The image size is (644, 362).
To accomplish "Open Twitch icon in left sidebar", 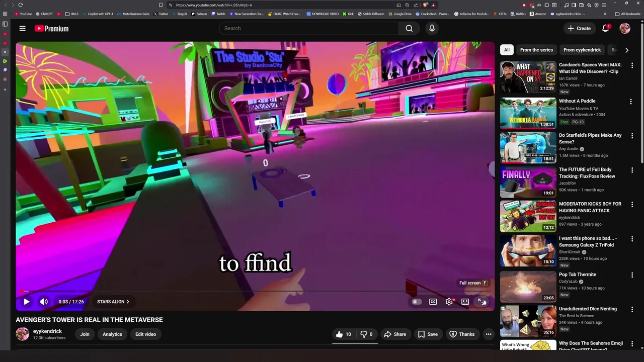I will [5, 70].
